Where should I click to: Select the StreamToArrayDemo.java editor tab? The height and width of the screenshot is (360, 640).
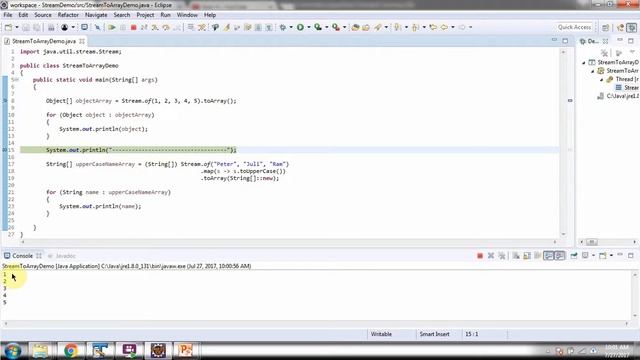44,41
